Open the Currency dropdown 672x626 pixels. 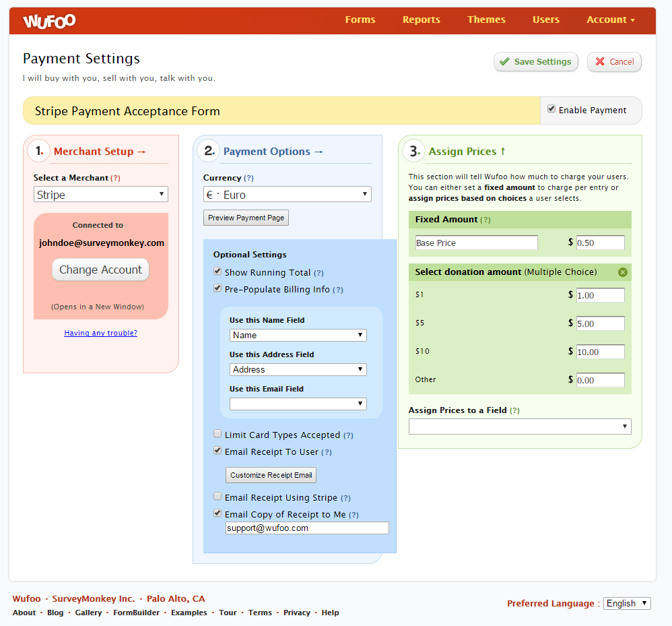287,194
